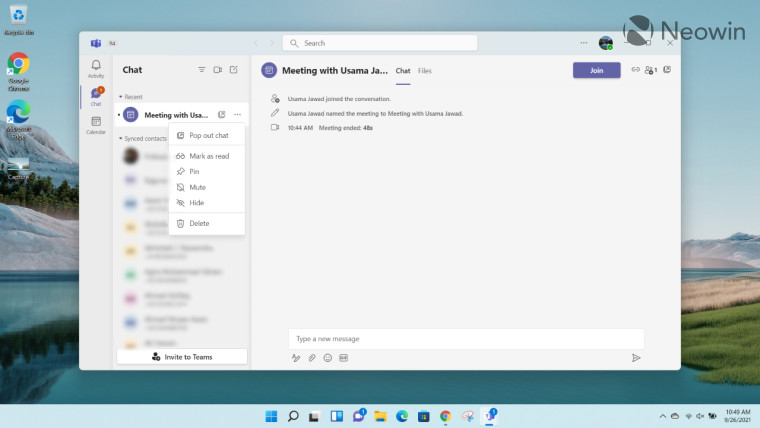Click the Type a new message field
Viewport: 760px width, 428px height.
[x=466, y=339]
